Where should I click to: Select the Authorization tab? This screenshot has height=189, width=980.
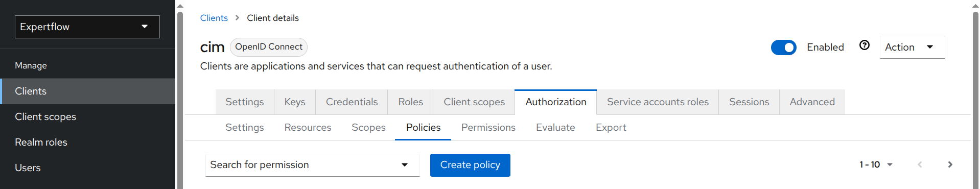[x=555, y=102]
